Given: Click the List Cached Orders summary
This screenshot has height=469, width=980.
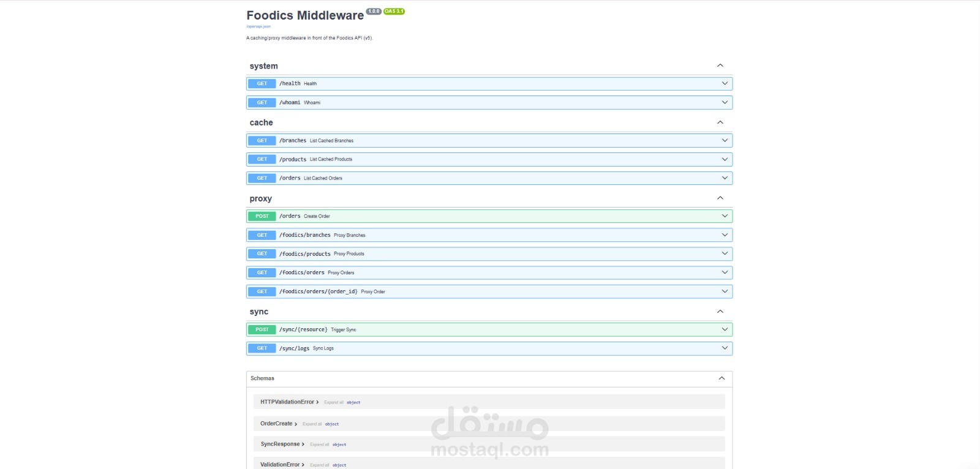Looking at the screenshot, I should (323, 178).
